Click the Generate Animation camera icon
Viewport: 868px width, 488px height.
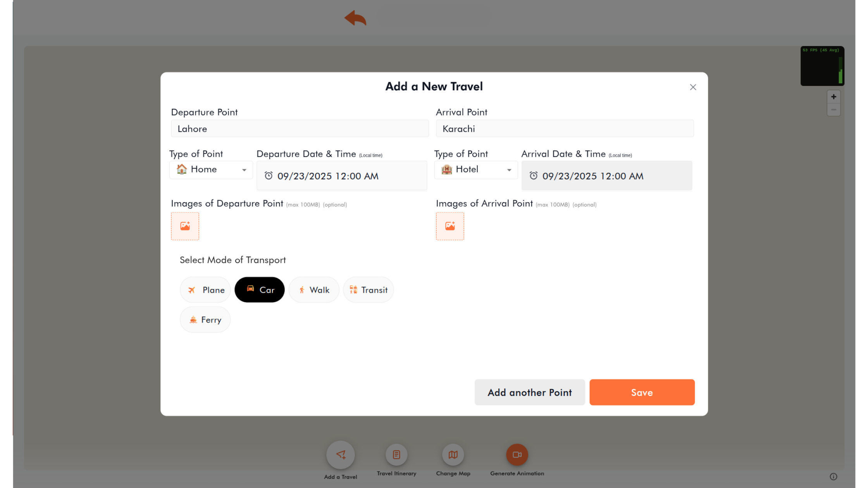(517, 455)
